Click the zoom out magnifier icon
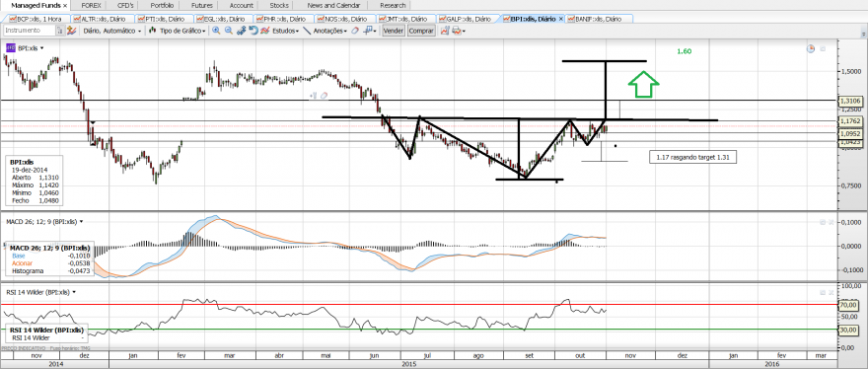Screen dimensions: 868x369 click(228, 31)
